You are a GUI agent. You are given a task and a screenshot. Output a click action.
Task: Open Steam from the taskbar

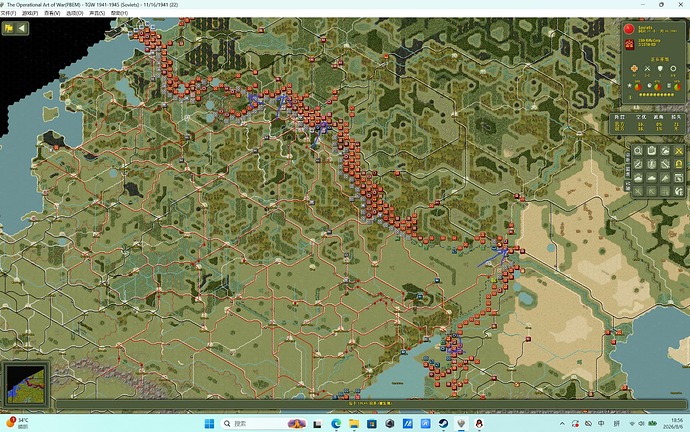[443, 423]
